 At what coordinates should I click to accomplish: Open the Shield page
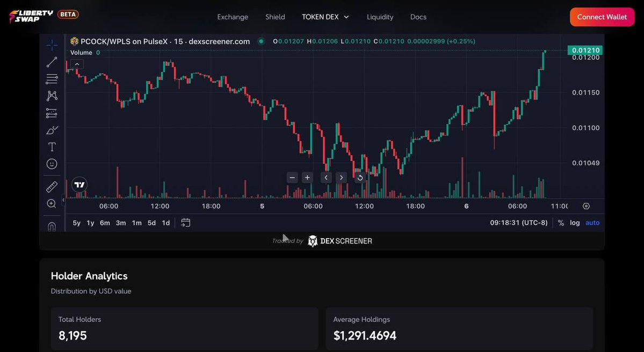275,17
